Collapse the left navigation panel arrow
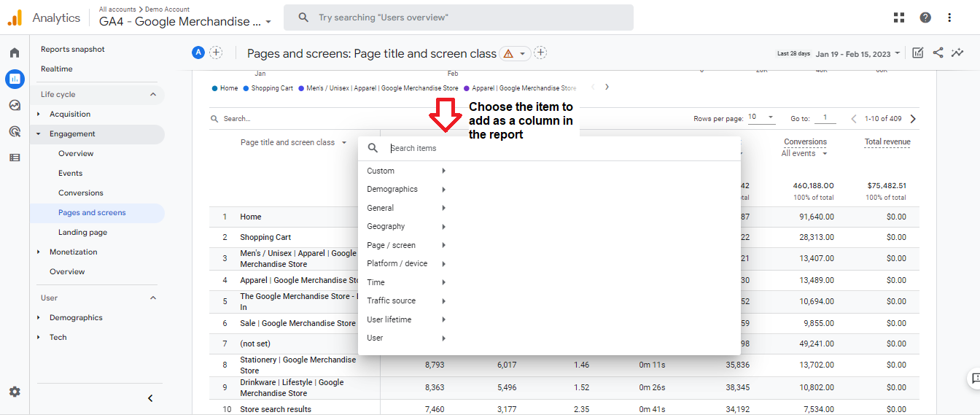 150,398
